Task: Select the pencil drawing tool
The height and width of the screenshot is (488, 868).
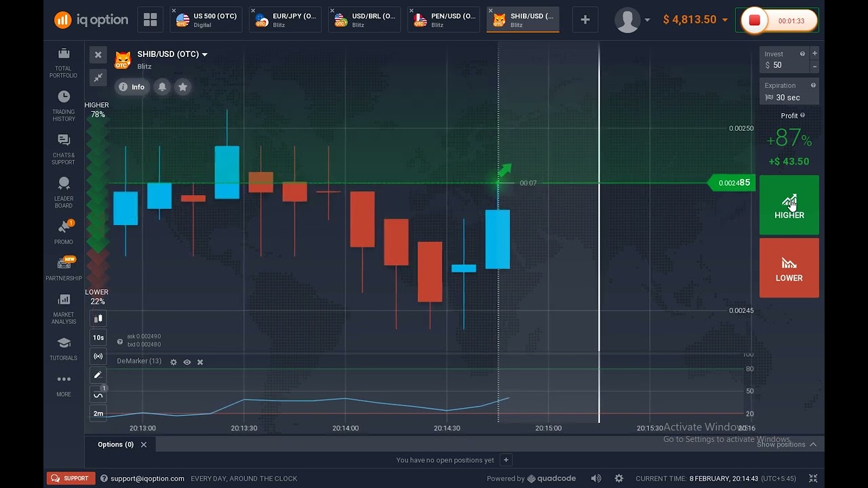Action: [x=98, y=375]
